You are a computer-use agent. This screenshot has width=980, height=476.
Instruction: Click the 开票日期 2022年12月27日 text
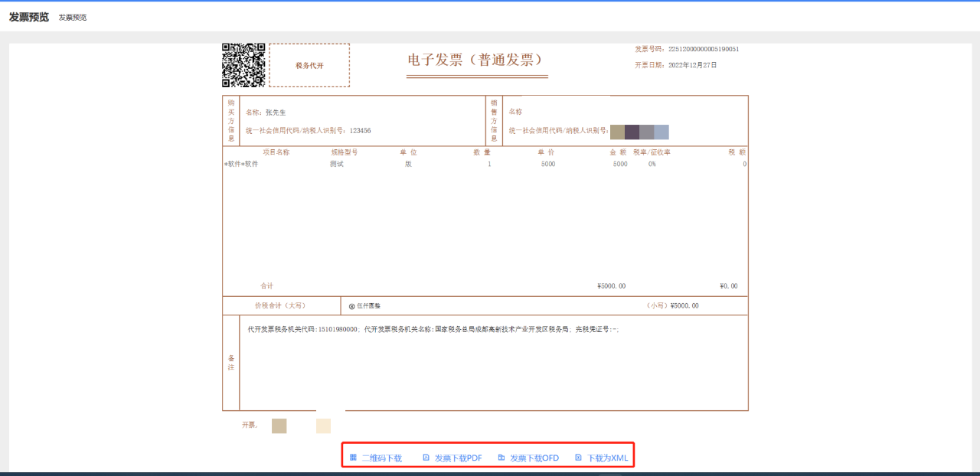[x=676, y=65]
